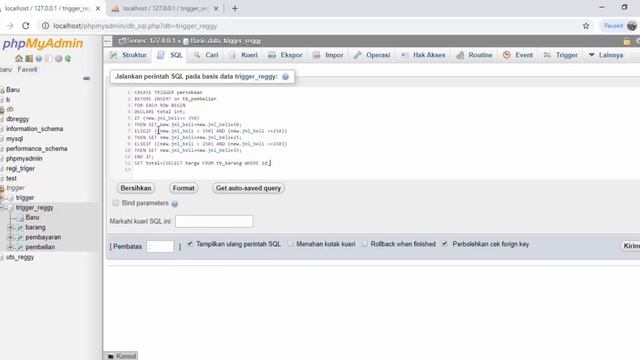Screen dimensions: 640x360
Task: Open the Konsol bar at bottom
Action: tap(121, 356)
